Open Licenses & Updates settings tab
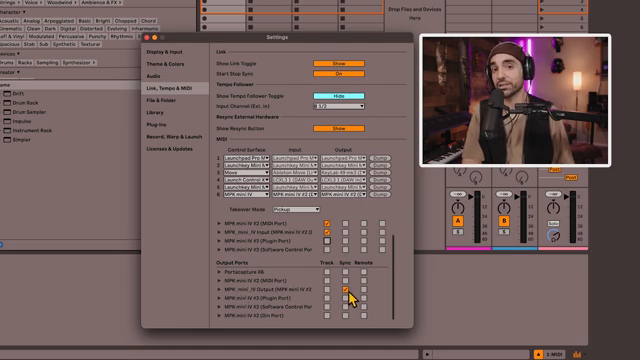 click(169, 149)
